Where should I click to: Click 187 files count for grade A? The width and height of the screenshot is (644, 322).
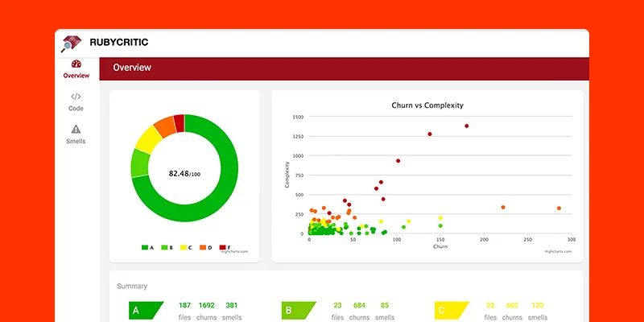[x=185, y=305]
